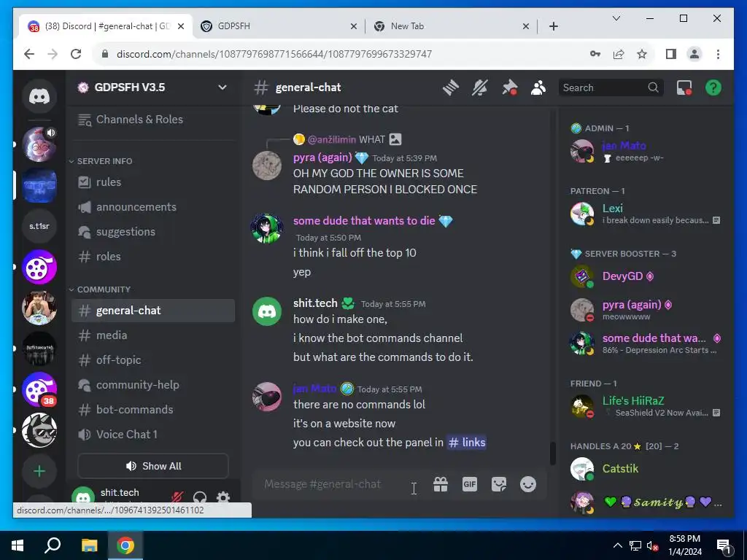Open Discord home direct messages icon
The image size is (747, 560).
point(39,97)
